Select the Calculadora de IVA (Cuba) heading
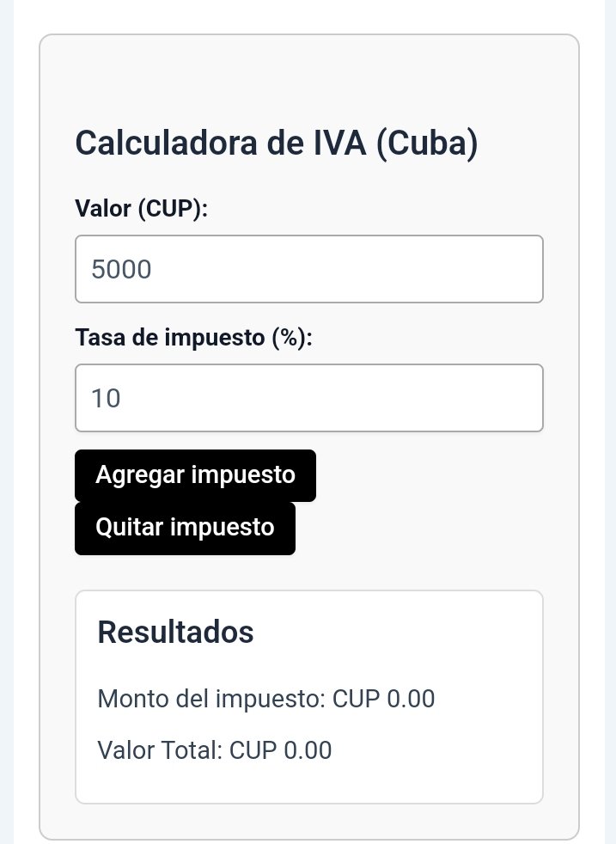Image resolution: width=616 pixels, height=844 pixels. [x=277, y=144]
